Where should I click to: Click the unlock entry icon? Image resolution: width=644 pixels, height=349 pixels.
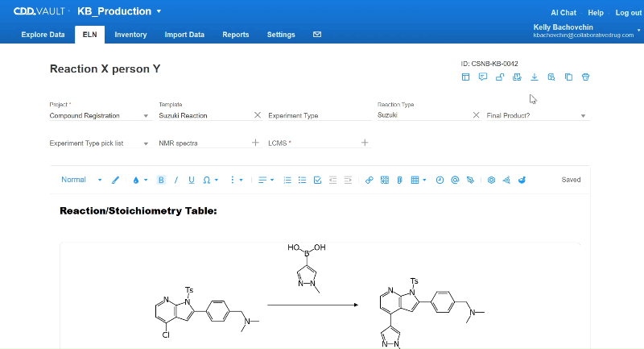pyautogui.click(x=500, y=77)
